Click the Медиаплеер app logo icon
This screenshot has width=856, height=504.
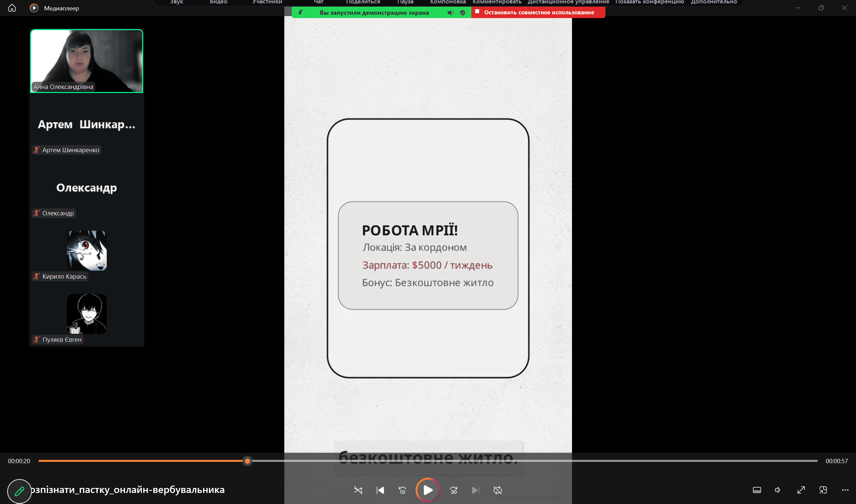(x=34, y=8)
